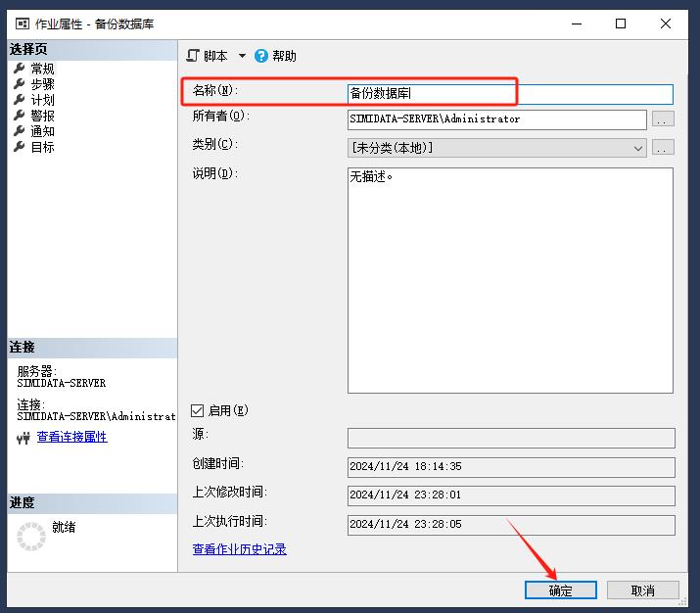Click the 连接 section header
Screen dimensions: 700x613
[x=92, y=348]
